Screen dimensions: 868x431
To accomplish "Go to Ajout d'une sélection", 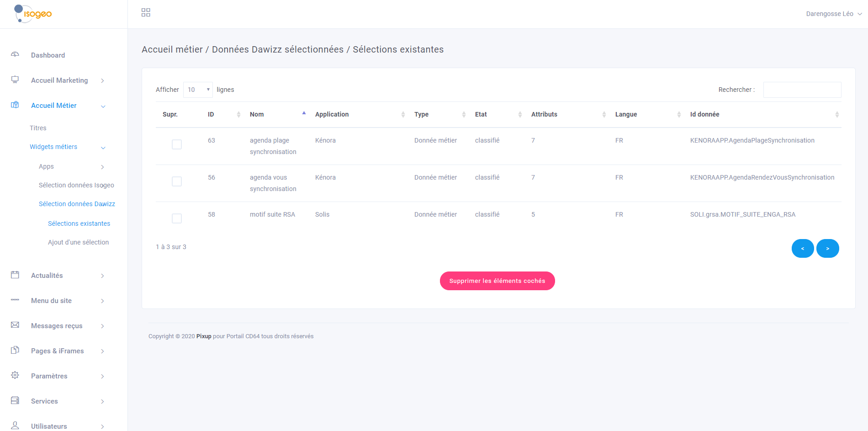I will (x=78, y=242).
